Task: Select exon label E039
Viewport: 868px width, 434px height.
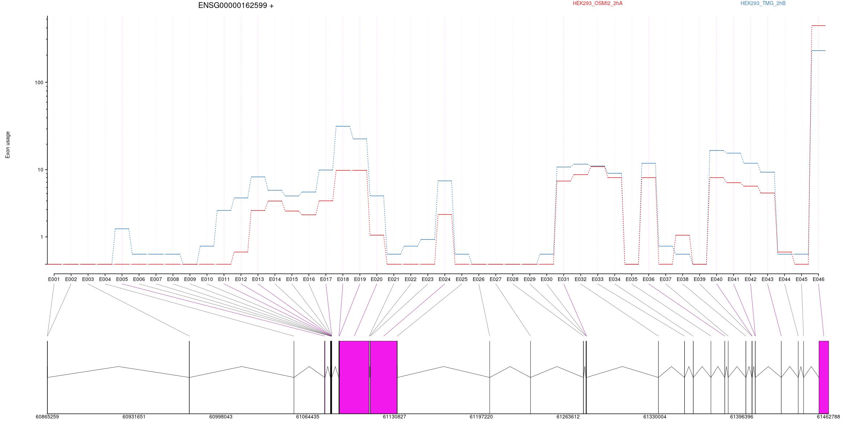Action: (x=699, y=279)
